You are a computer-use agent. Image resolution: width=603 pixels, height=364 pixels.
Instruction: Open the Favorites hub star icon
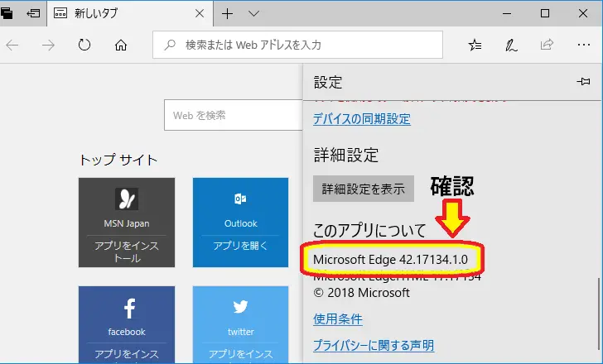[475, 45]
